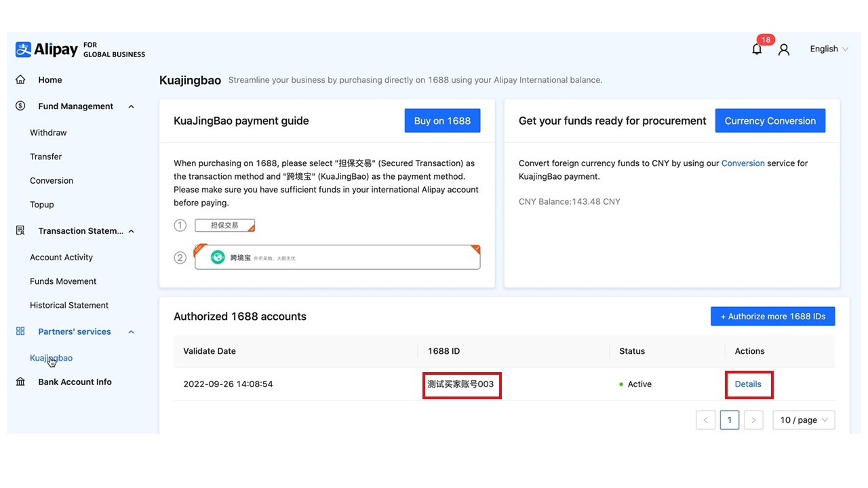This screenshot has height=488, width=868.
Task: Click the Alipay logo icon
Action: click(24, 49)
